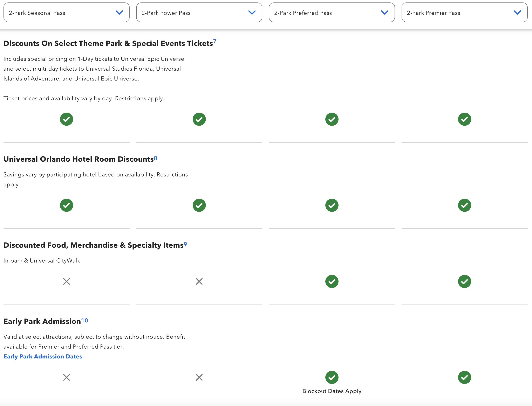The image size is (532, 406).
Task: Click Power Pass X for discounted merchandise
Action: tap(199, 281)
